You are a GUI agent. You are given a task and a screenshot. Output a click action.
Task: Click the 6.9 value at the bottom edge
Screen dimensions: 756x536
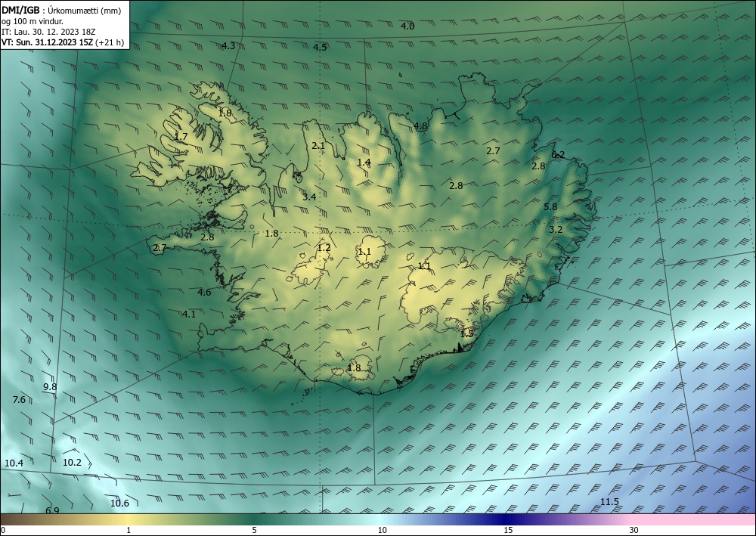52,510
